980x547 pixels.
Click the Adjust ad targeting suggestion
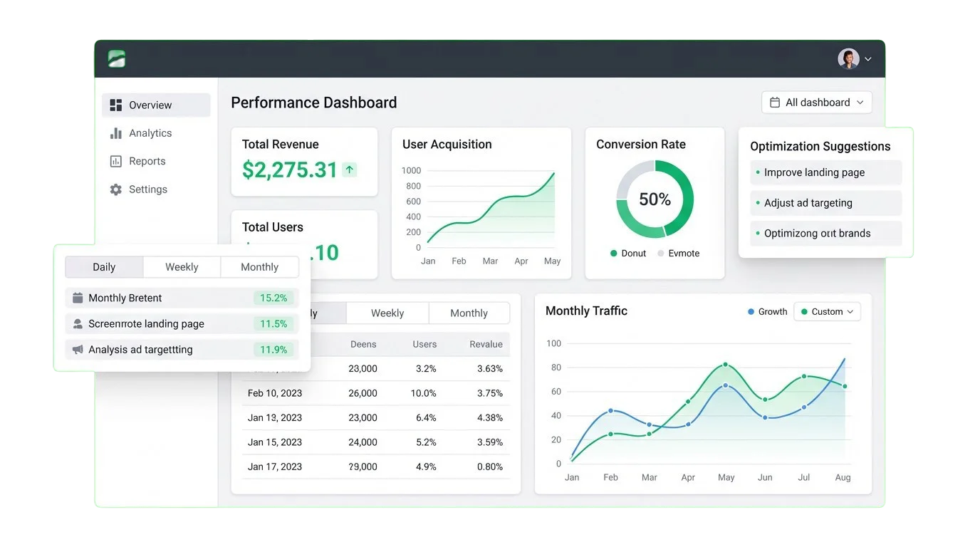[825, 203]
